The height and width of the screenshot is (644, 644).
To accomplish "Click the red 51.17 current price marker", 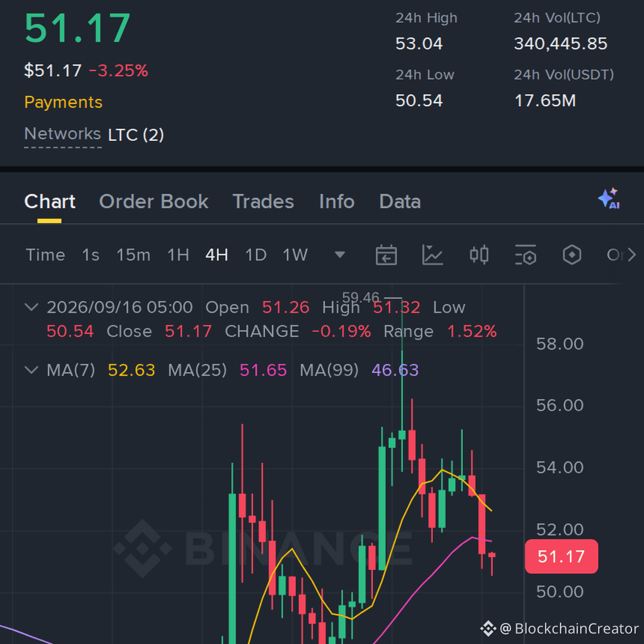I will coord(561,556).
